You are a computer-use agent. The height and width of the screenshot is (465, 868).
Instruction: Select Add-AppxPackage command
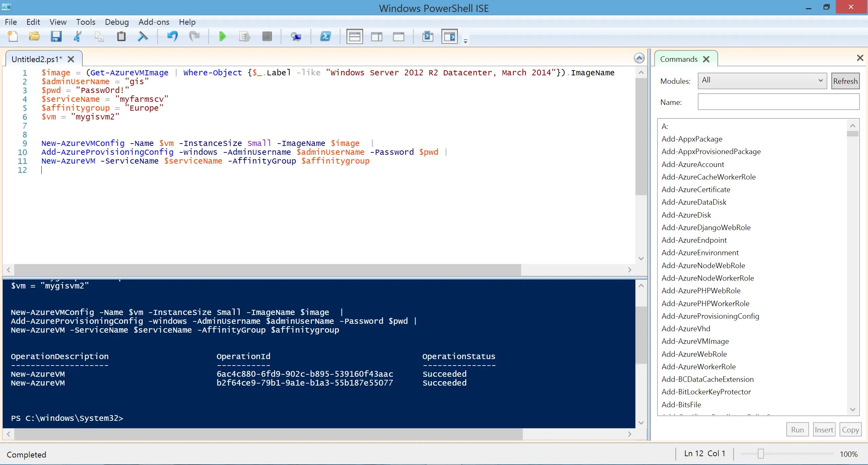[x=692, y=139]
